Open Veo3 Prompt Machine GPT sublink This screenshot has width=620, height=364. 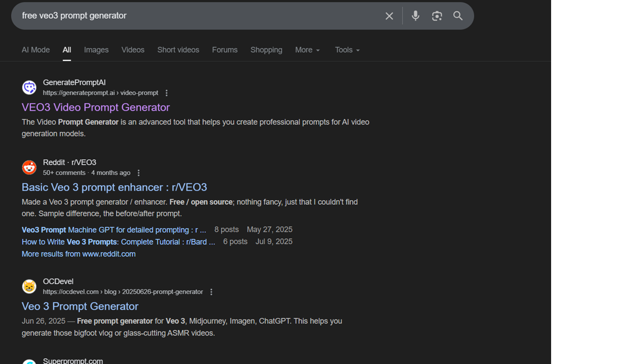(114, 230)
